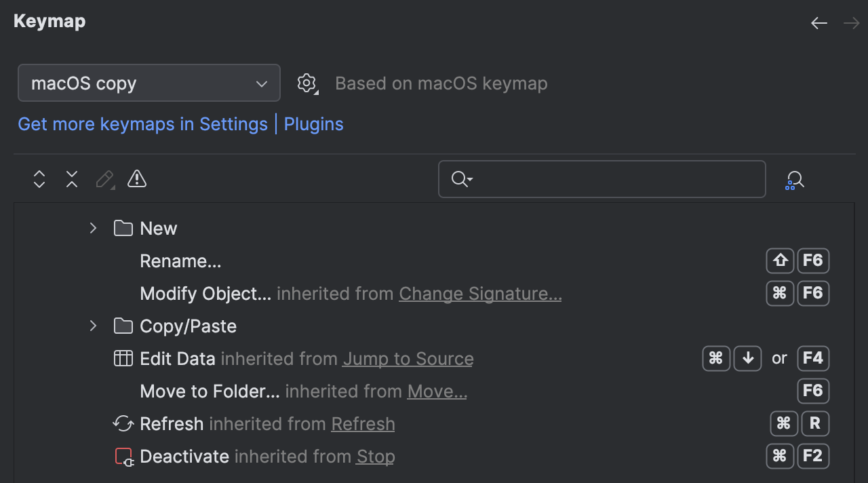Open the Change Signature link
Image resolution: width=868 pixels, height=483 pixels.
point(479,293)
